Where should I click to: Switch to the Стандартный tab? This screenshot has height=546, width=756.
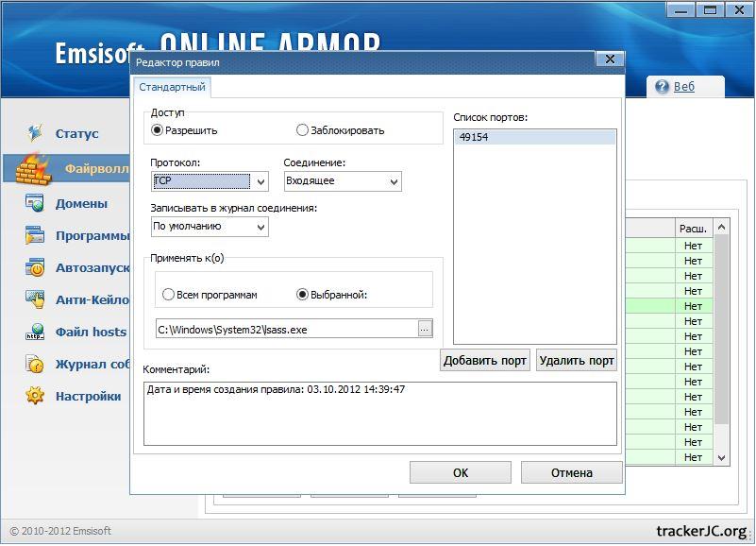[x=172, y=87]
